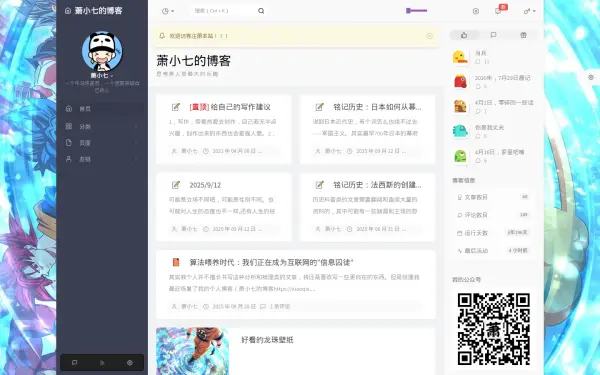
Task: Open the 页面 sidebar menu item
Action: click(102, 143)
